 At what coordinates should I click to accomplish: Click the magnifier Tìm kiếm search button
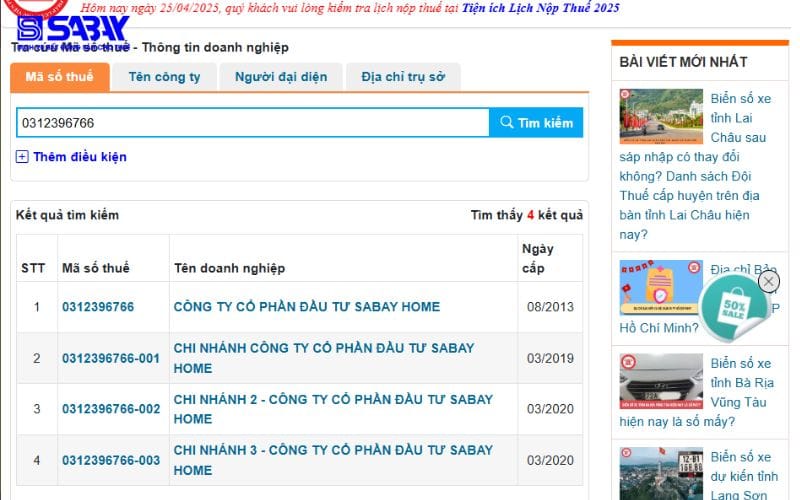[536, 123]
